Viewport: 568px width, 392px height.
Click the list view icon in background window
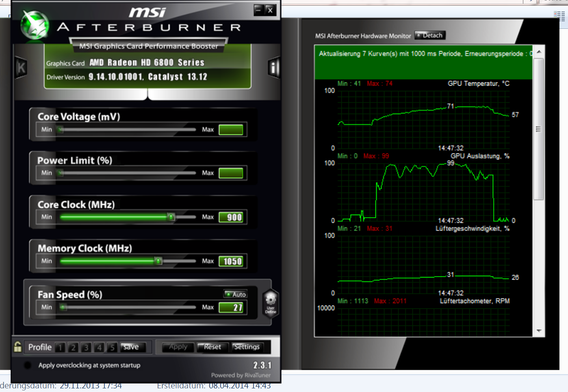[559, 16]
